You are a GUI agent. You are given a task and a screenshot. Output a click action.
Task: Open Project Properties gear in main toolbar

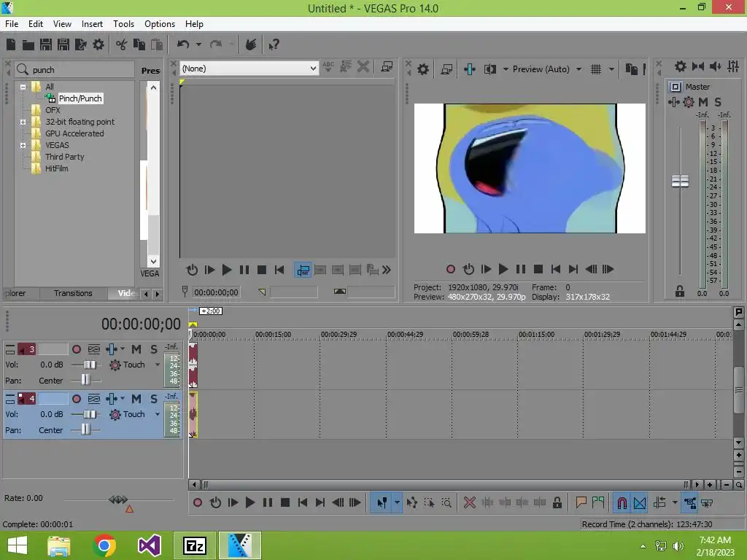click(x=98, y=44)
